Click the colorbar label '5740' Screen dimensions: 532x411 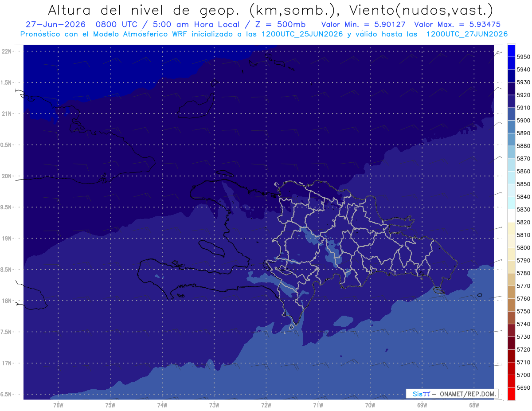pyautogui.click(x=524, y=324)
